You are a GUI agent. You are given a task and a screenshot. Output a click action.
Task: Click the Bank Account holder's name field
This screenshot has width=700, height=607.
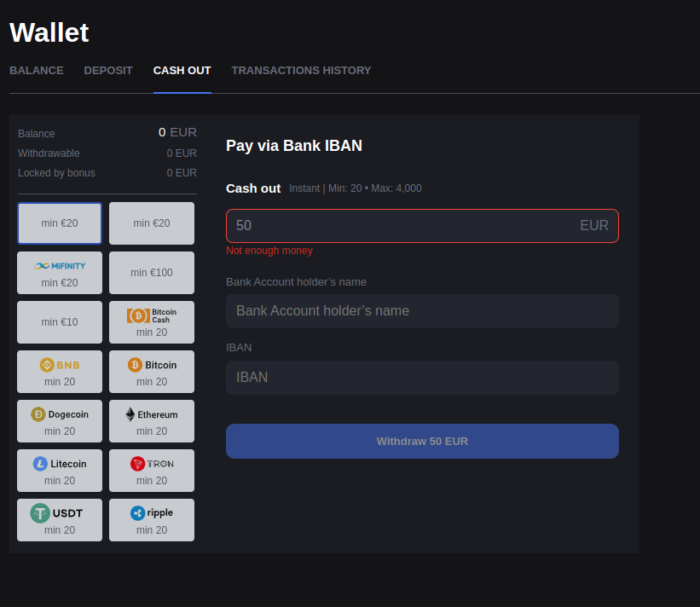point(422,311)
